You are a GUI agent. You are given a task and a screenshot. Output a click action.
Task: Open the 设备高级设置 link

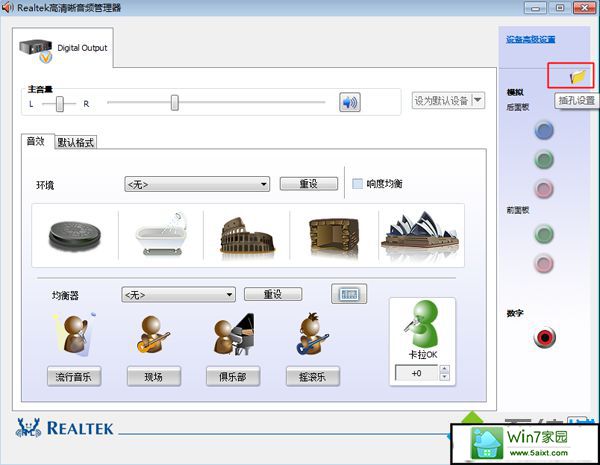531,39
